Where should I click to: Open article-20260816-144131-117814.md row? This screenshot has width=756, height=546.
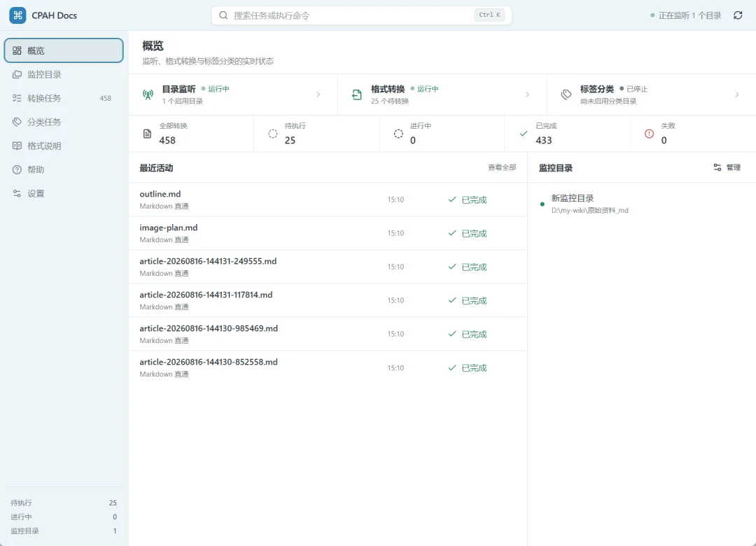coord(328,300)
